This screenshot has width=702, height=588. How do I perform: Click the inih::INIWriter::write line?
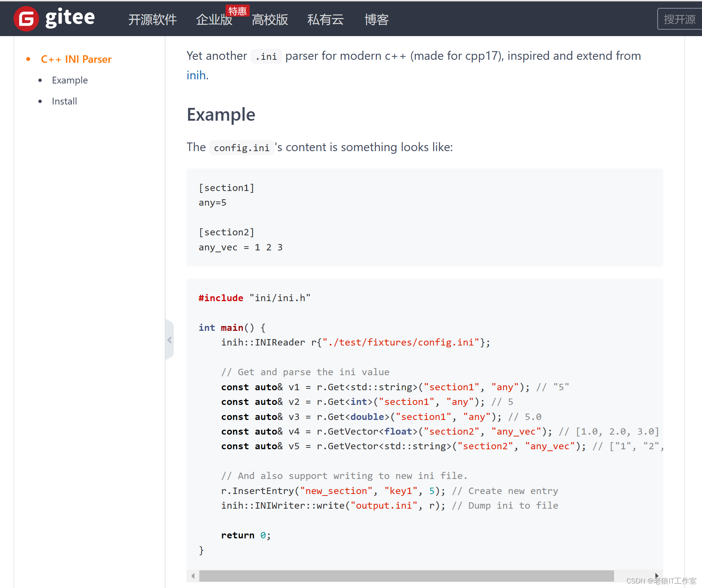390,506
